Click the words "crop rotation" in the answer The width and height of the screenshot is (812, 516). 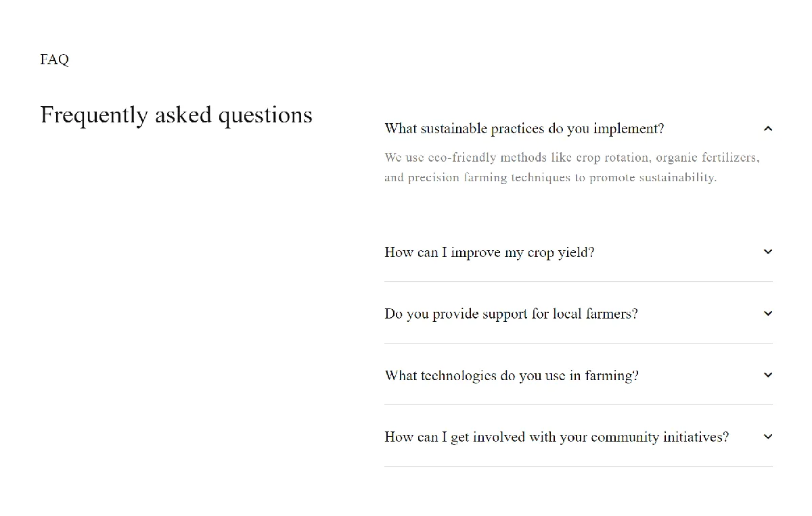(612, 158)
